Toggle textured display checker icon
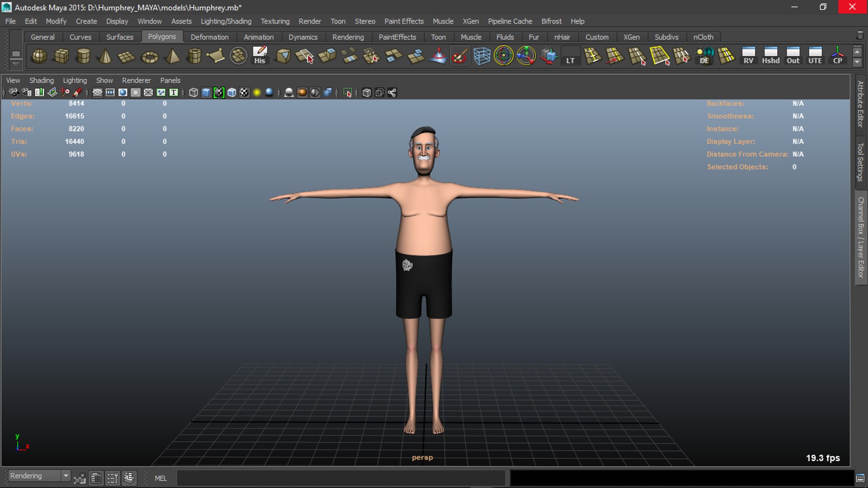 point(244,93)
